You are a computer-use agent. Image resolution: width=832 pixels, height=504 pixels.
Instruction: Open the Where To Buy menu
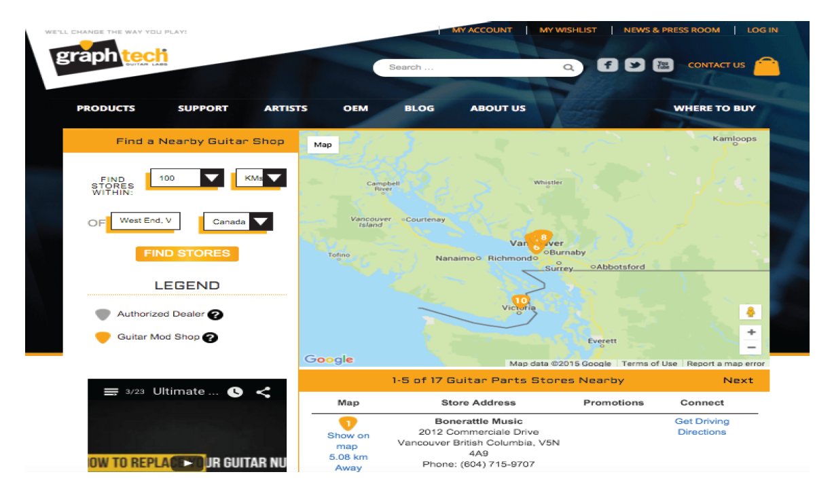click(714, 109)
